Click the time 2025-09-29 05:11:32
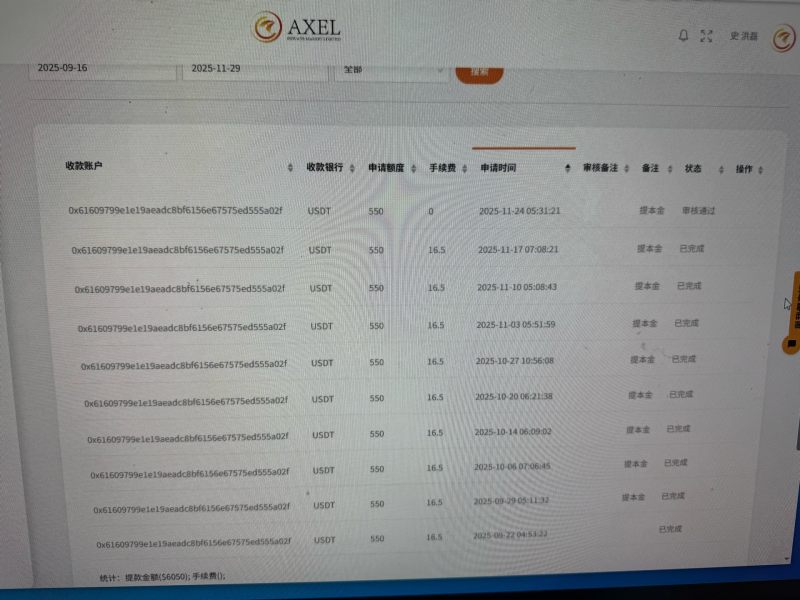 coord(511,501)
